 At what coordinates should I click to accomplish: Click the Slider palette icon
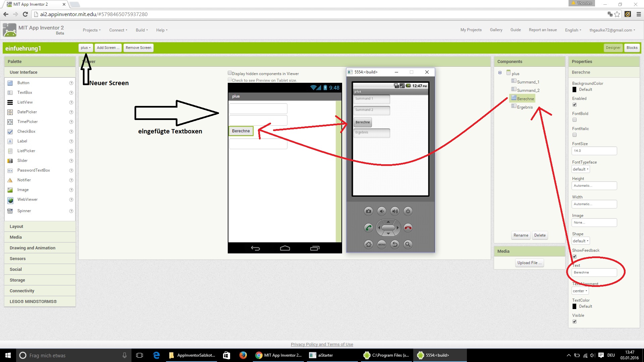click(10, 161)
